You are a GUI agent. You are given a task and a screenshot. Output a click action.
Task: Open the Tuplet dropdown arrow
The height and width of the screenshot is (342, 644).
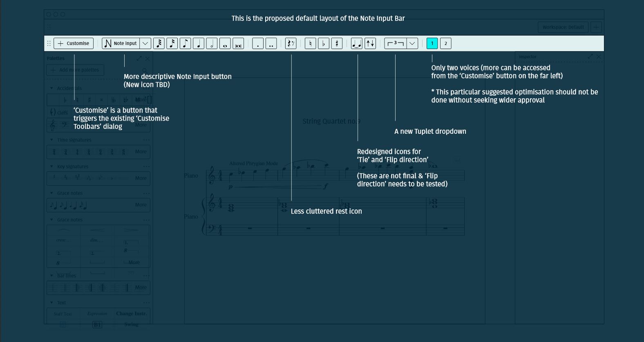[412, 43]
